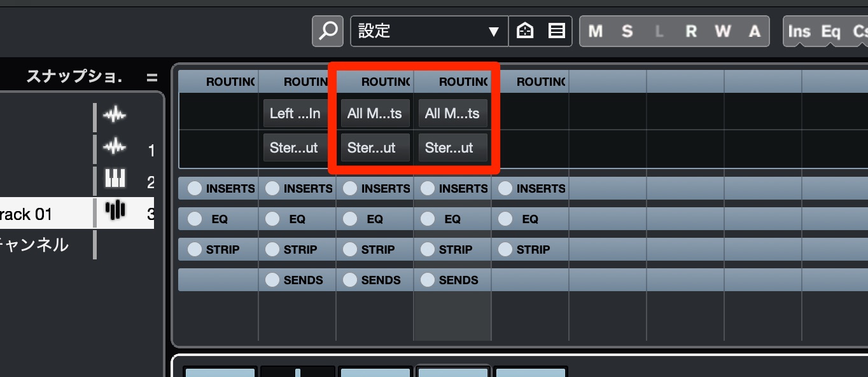Switch to the Ins rack tab
The width and height of the screenshot is (868, 377).
click(799, 31)
